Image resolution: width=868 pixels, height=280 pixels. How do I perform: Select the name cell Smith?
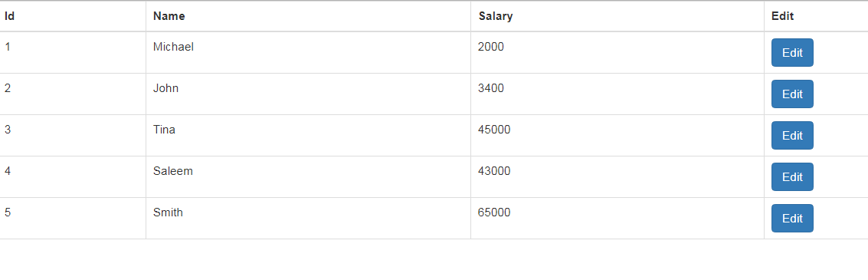pyautogui.click(x=168, y=212)
